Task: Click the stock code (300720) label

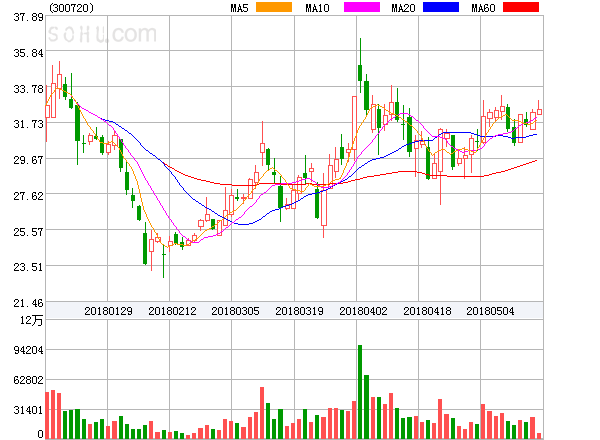Action: [72, 8]
